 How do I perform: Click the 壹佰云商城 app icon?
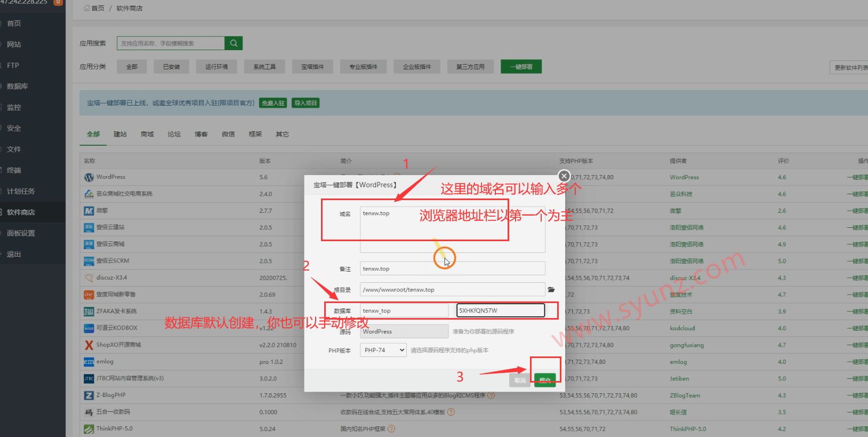pyautogui.click(x=89, y=244)
